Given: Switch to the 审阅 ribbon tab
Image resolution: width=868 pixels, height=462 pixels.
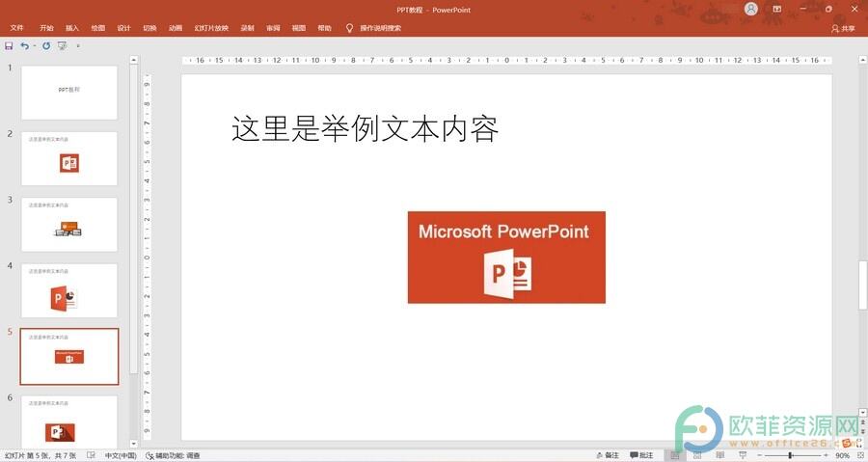Looking at the screenshot, I should click(273, 28).
